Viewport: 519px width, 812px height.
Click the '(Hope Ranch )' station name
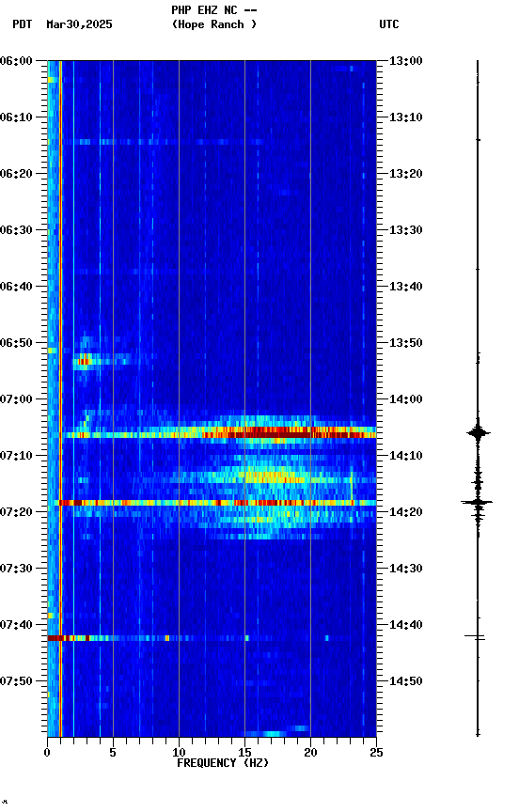click(214, 24)
